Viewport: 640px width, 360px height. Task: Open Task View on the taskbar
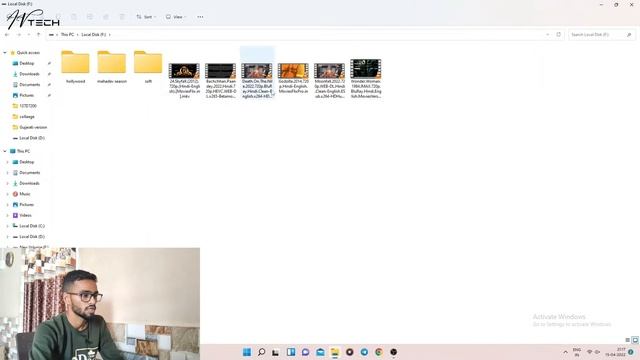point(276,352)
